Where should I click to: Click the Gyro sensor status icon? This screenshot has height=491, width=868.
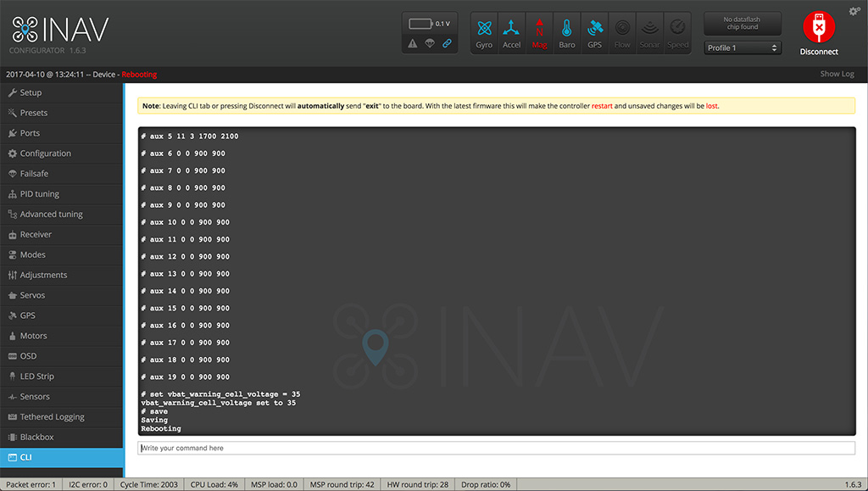click(484, 33)
